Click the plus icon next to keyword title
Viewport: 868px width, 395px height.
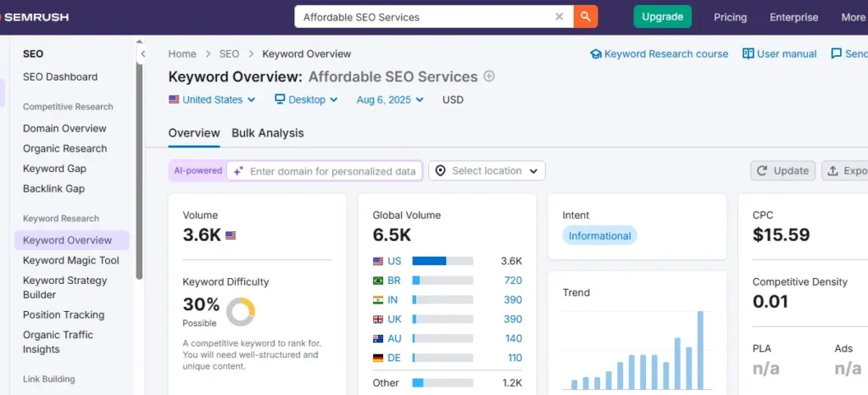(489, 76)
